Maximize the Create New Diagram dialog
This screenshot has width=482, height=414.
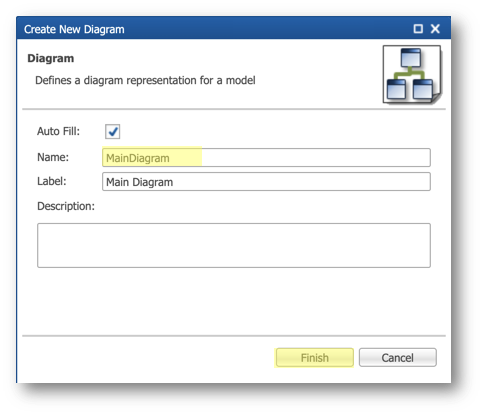tap(418, 29)
